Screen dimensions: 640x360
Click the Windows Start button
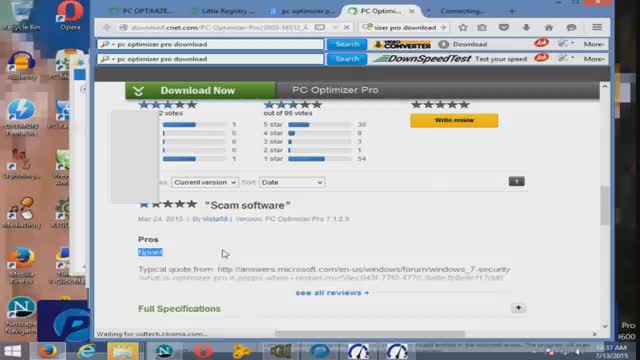pyautogui.click(x=12, y=351)
